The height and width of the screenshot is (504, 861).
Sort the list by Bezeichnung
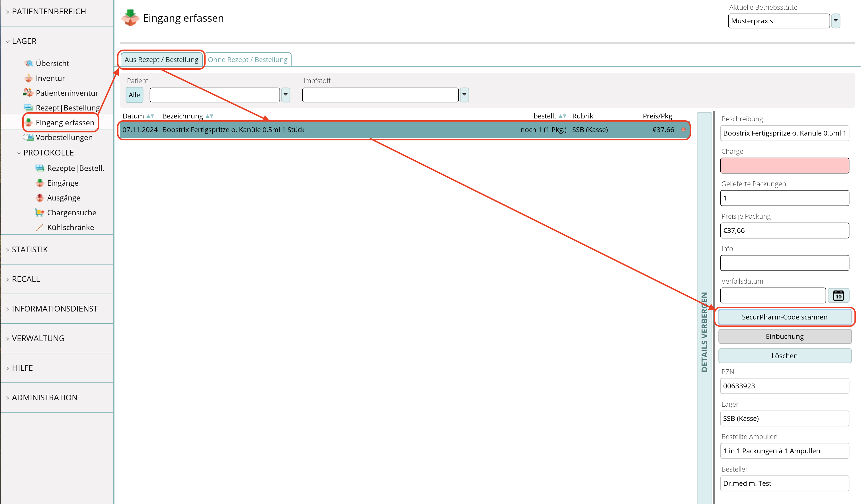(210, 116)
